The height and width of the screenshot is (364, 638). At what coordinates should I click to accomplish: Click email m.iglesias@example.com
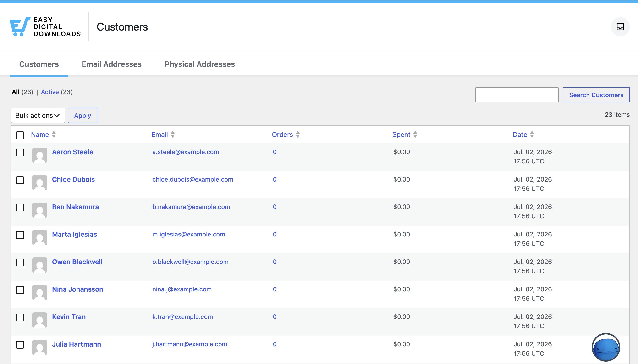(x=189, y=234)
